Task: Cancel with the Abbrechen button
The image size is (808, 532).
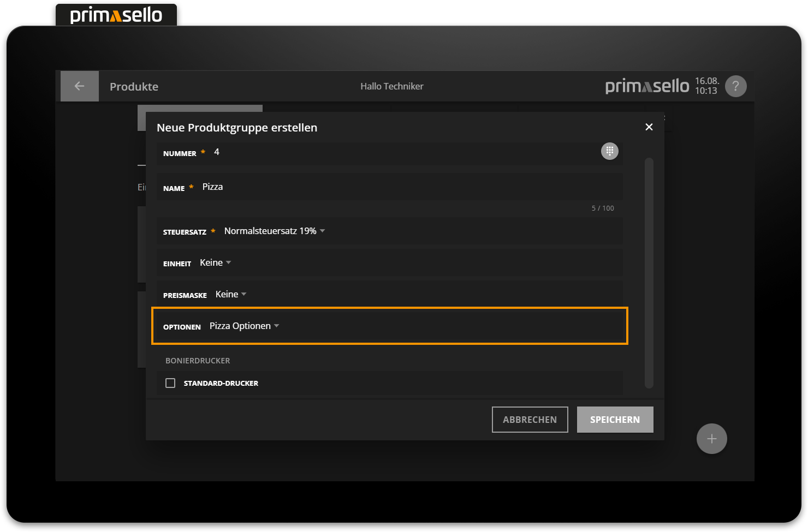Action: (530, 419)
